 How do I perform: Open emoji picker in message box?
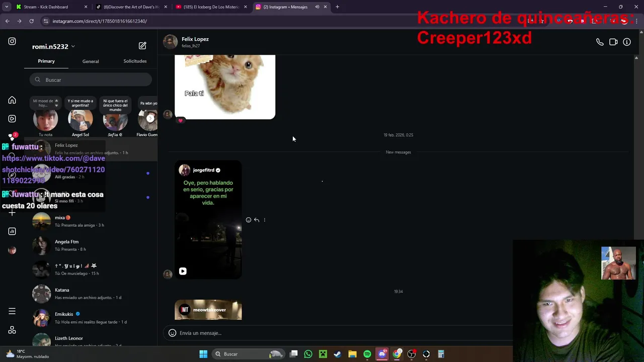pyautogui.click(x=172, y=333)
